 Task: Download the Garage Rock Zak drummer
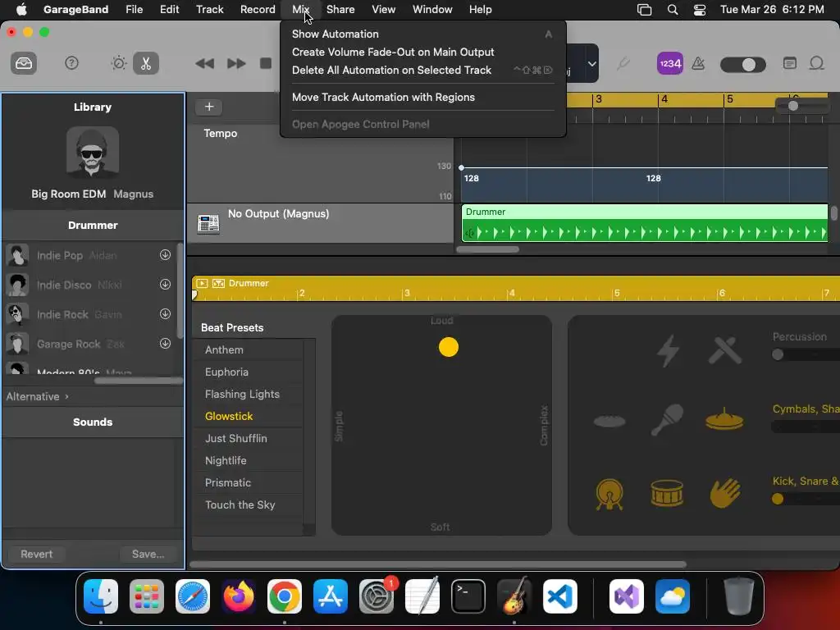[165, 344]
